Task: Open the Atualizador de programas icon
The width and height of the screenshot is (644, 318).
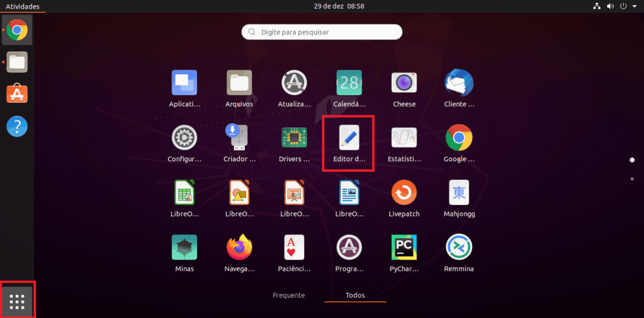Action: click(295, 82)
